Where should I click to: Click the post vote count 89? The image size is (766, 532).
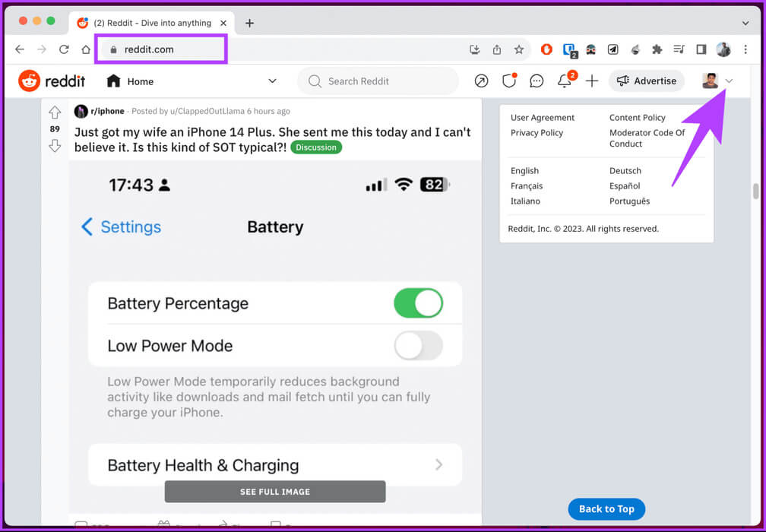pos(55,129)
